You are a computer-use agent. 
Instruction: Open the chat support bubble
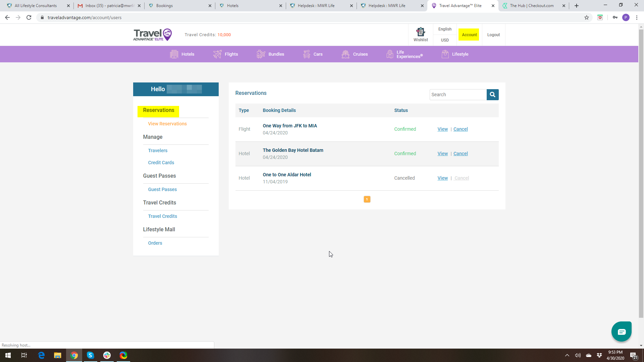click(x=621, y=331)
